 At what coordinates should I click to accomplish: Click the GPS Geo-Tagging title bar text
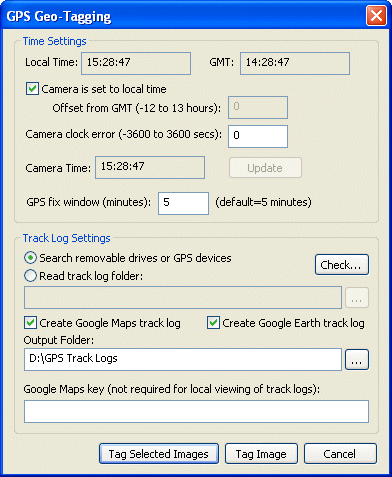59,16
